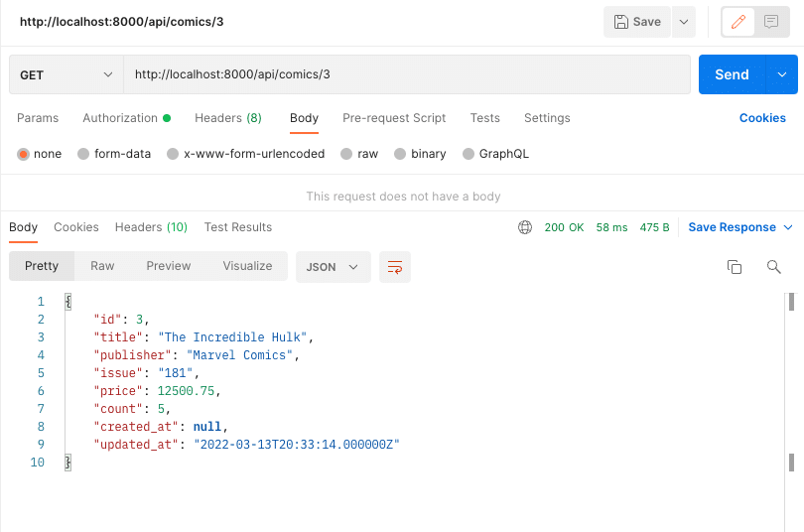804x532 pixels.
Task: Switch to Raw view
Action: 102,266
